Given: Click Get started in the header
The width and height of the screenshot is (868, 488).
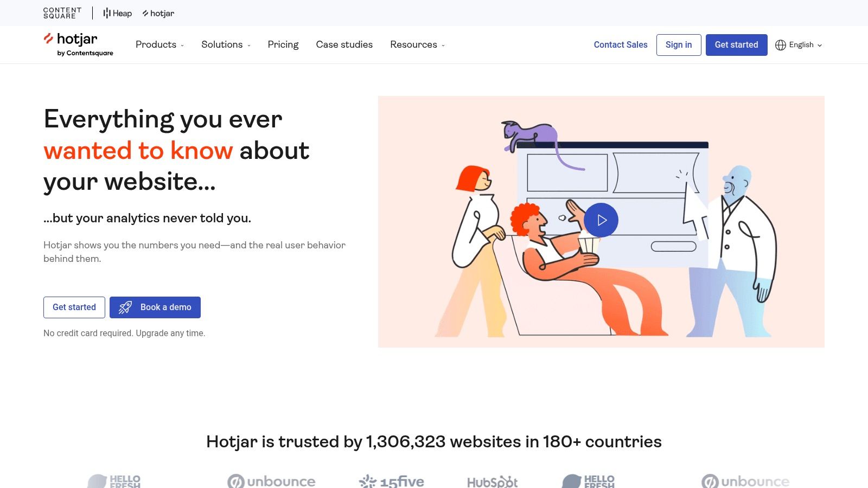Looking at the screenshot, I should 736,45.
